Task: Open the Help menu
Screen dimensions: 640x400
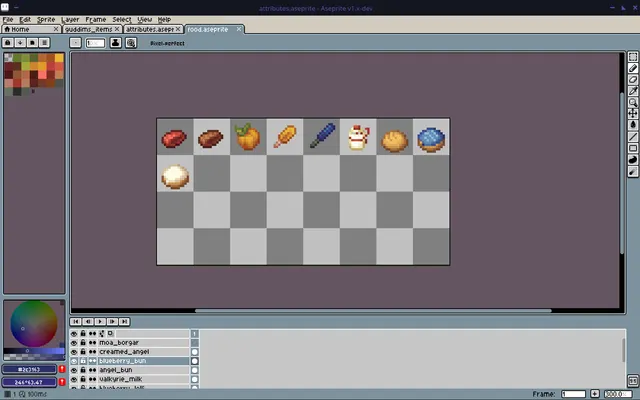Action: click(x=164, y=20)
